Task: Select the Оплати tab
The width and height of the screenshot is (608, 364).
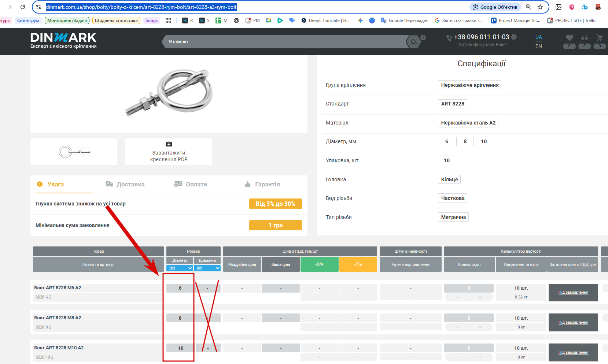Action: (191, 184)
